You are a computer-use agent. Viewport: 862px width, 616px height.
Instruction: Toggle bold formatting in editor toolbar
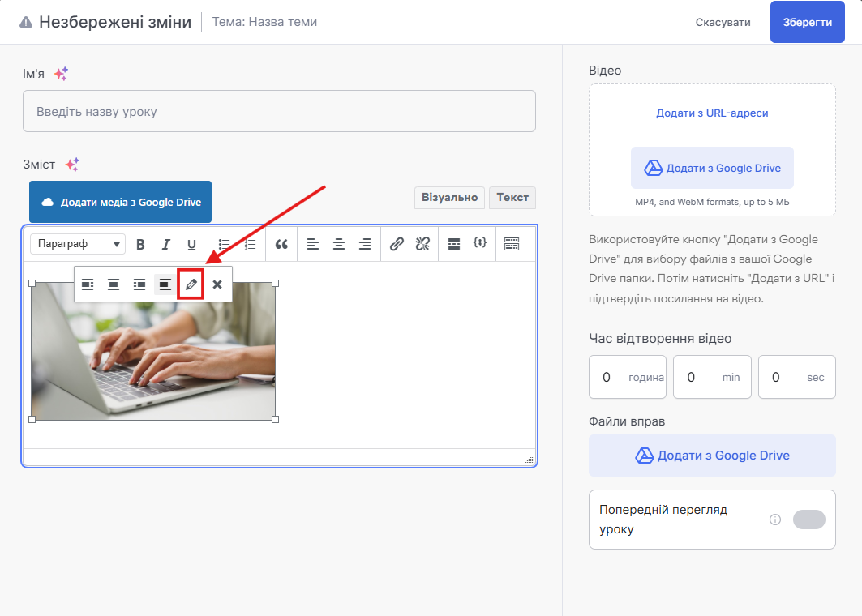tap(140, 244)
